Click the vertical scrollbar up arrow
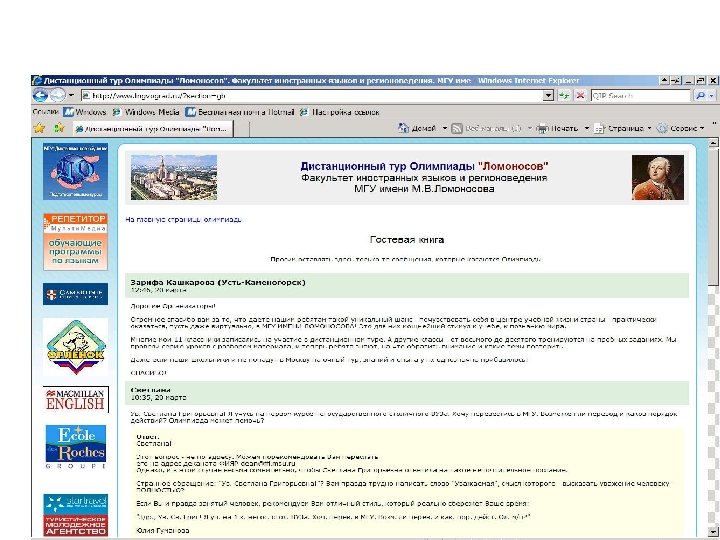 [x=714, y=143]
